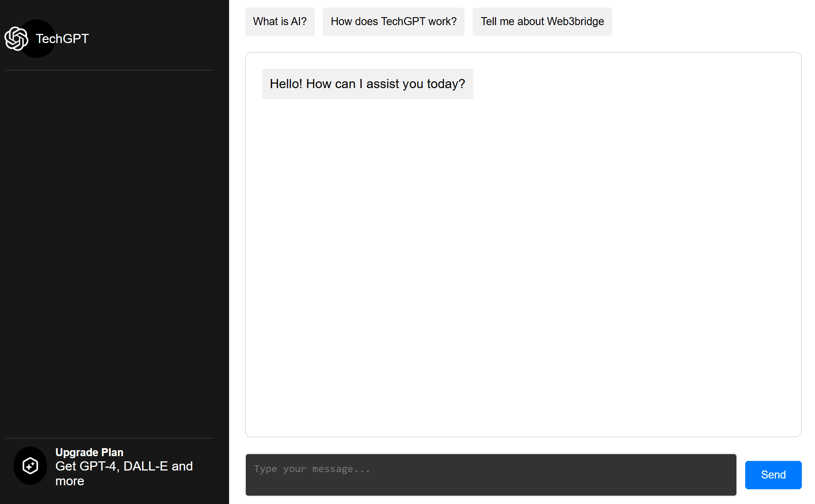Send the message with Send button

[773, 475]
